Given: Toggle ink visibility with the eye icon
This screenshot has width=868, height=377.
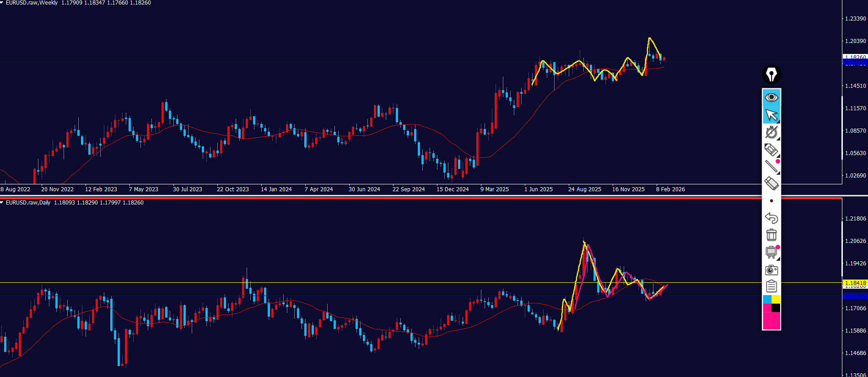Looking at the screenshot, I should (771, 97).
